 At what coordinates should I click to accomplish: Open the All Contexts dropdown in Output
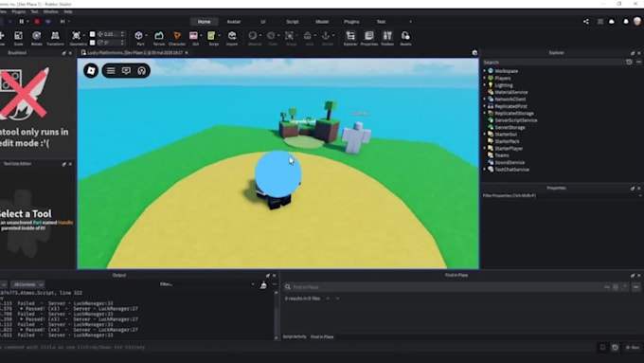[27, 284]
